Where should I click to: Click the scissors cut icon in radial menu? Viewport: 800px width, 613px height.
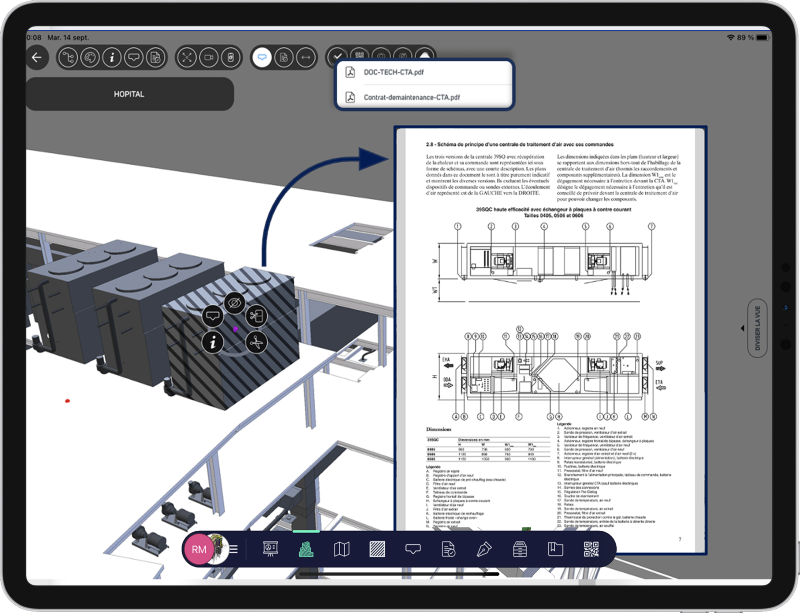(x=257, y=343)
